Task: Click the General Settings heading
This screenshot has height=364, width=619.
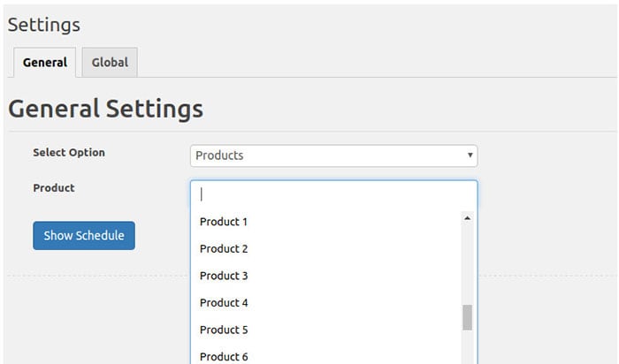Action: click(x=105, y=109)
